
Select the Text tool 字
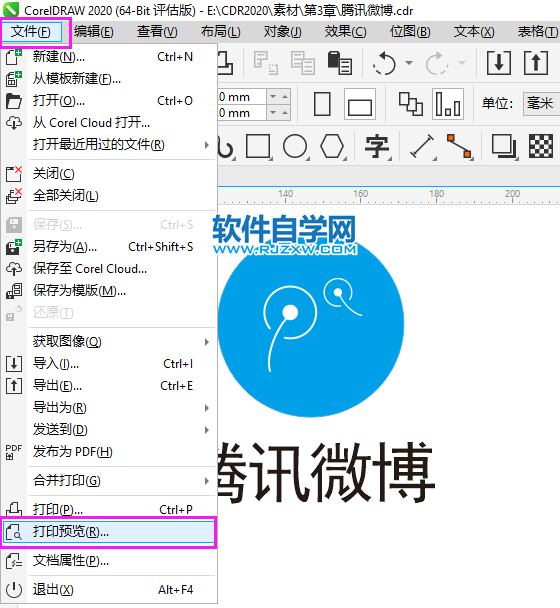377,146
